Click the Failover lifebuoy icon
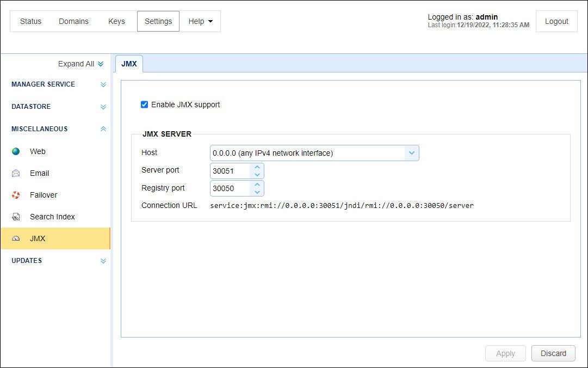Screen dimensions: 588x368 click(16, 195)
